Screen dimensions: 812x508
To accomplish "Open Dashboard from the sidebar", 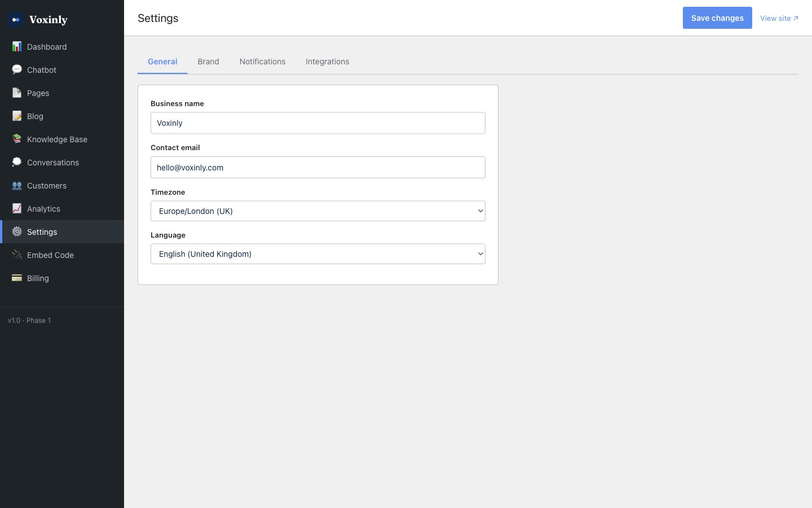I will (62, 47).
